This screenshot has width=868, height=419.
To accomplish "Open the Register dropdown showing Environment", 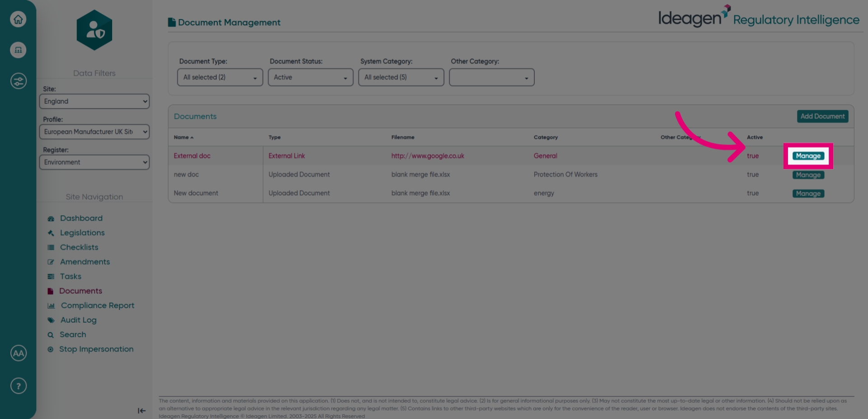I will (94, 162).
